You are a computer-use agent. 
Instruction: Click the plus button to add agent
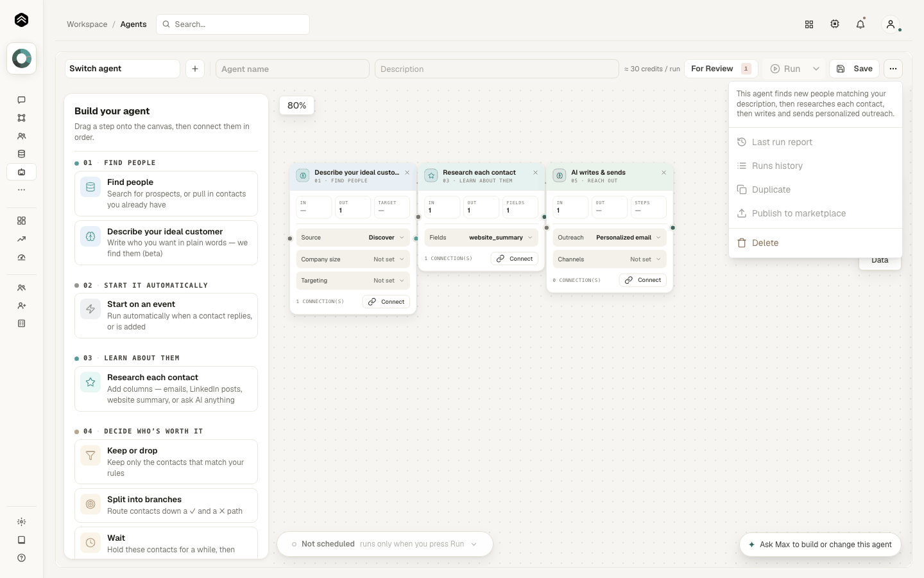pyautogui.click(x=195, y=69)
